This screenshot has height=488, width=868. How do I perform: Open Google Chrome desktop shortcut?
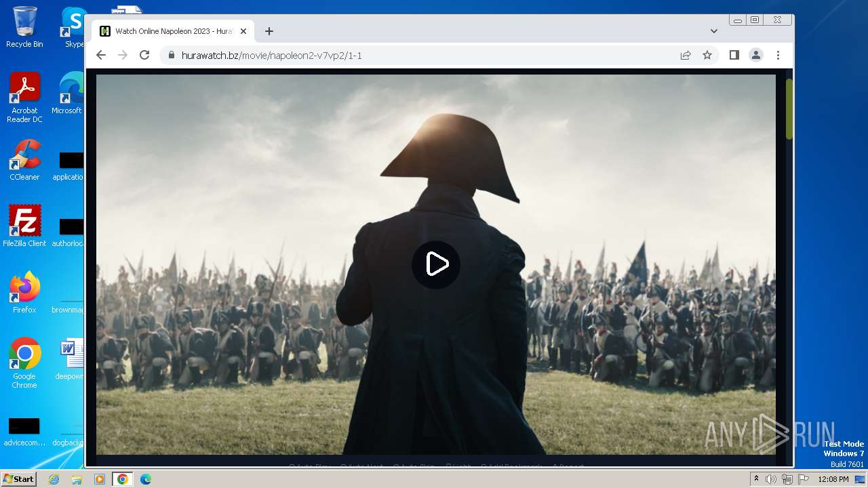(24, 363)
